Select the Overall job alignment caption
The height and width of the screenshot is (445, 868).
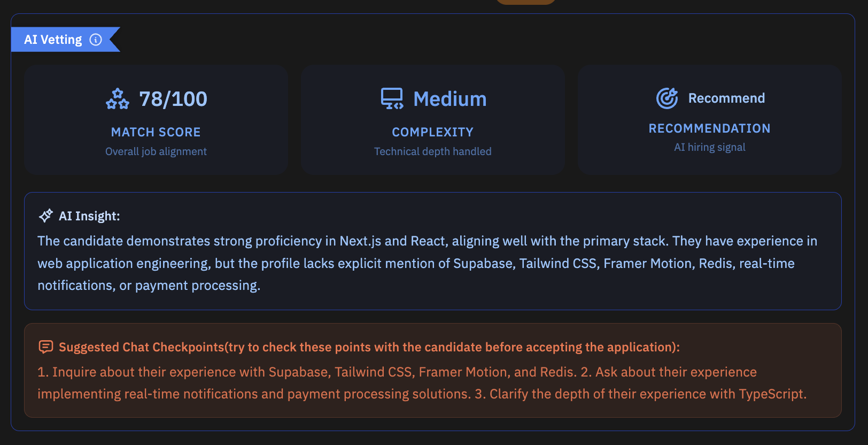pyautogui.click(x=156, y=151)
